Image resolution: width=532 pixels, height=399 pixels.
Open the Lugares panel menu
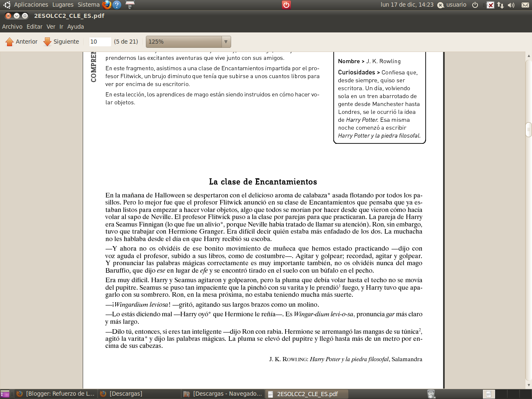point(63,5)
